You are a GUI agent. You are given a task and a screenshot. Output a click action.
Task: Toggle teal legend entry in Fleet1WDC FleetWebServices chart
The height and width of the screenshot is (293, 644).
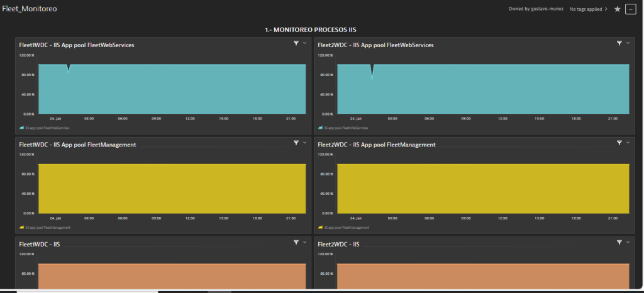(x=45, y=128)
